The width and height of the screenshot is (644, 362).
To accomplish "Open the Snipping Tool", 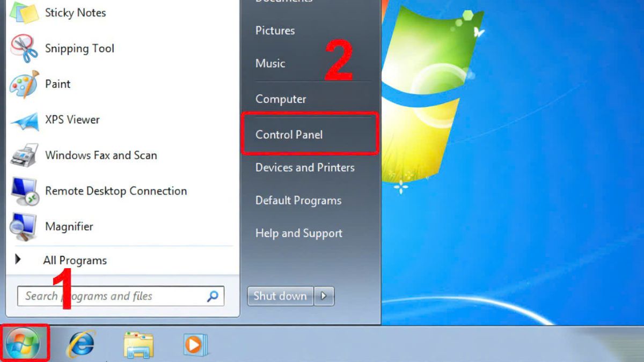I will point(79,48).
